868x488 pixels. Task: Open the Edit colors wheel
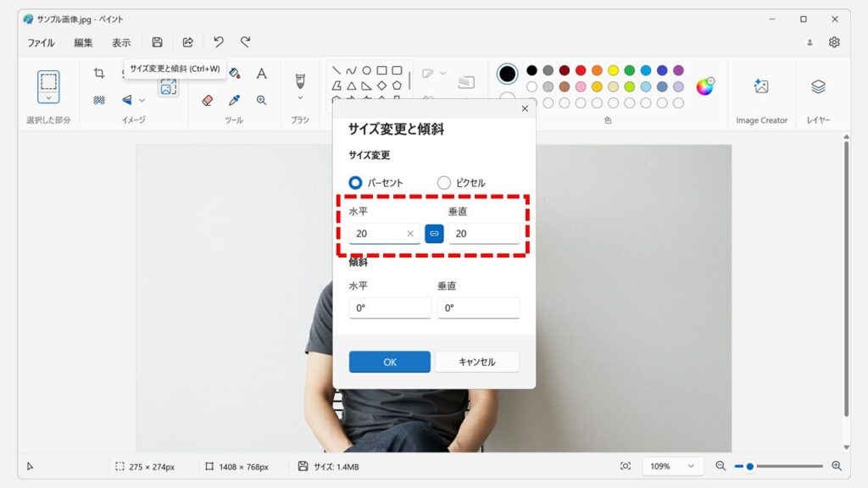pos(705,86)
